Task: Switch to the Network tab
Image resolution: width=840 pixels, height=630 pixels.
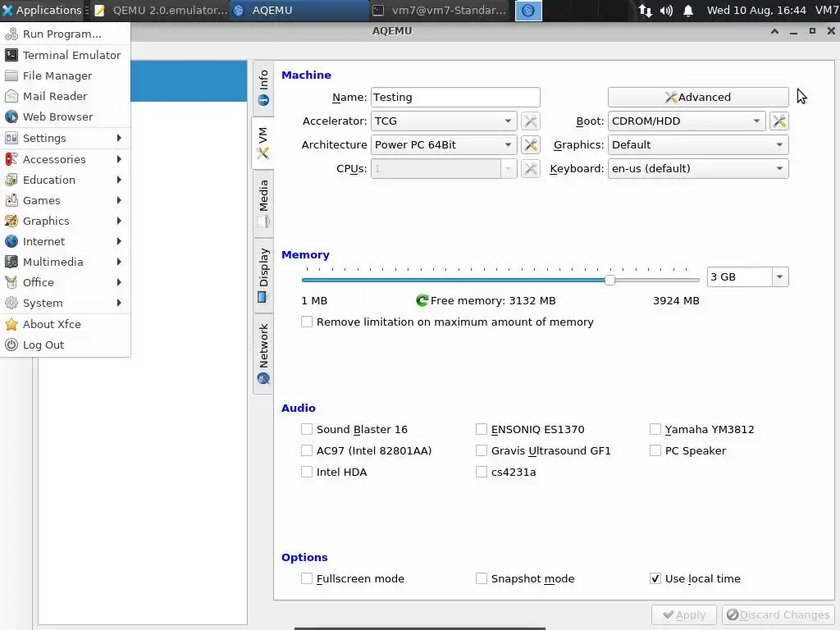Action: tap(263, 354)
